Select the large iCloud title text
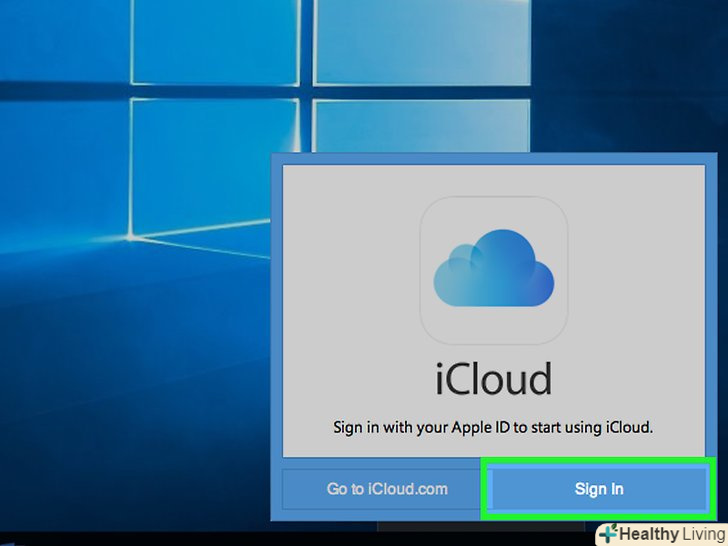 point(494,379)
